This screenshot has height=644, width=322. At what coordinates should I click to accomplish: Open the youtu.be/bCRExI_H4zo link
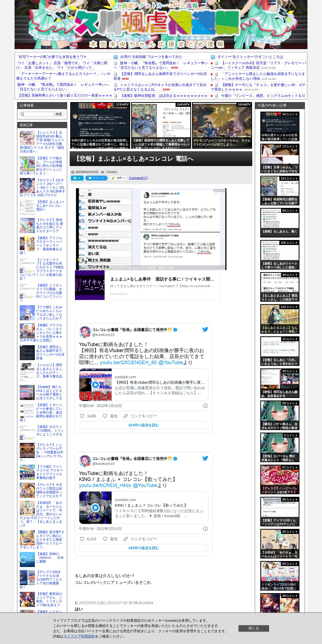[105, 485]
